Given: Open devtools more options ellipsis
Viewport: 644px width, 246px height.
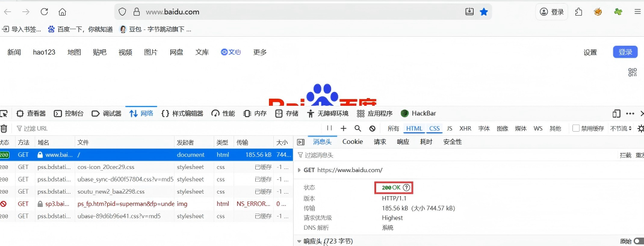Looking at the screenshot, I should (x=630, y=113).
